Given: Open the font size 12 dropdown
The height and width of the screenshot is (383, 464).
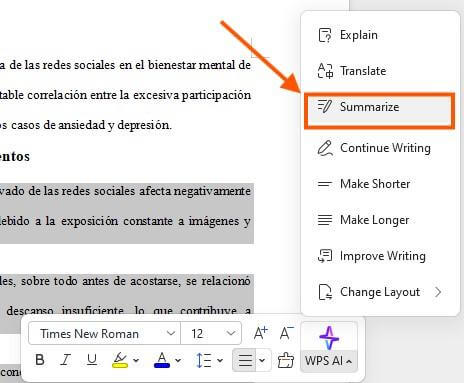Looking at the screenshot, I should tap(231, 333).
